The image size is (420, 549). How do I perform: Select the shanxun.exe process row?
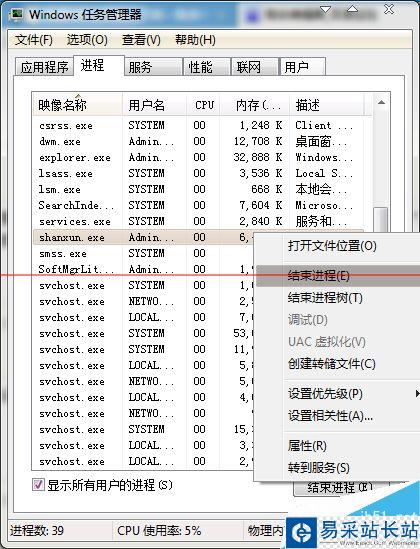pos(143,237)
